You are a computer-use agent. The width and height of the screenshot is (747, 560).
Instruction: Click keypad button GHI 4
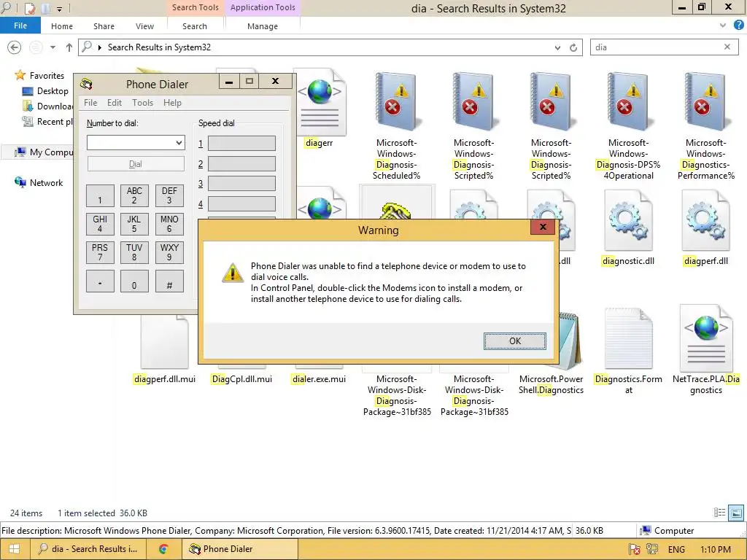(100, 224)
